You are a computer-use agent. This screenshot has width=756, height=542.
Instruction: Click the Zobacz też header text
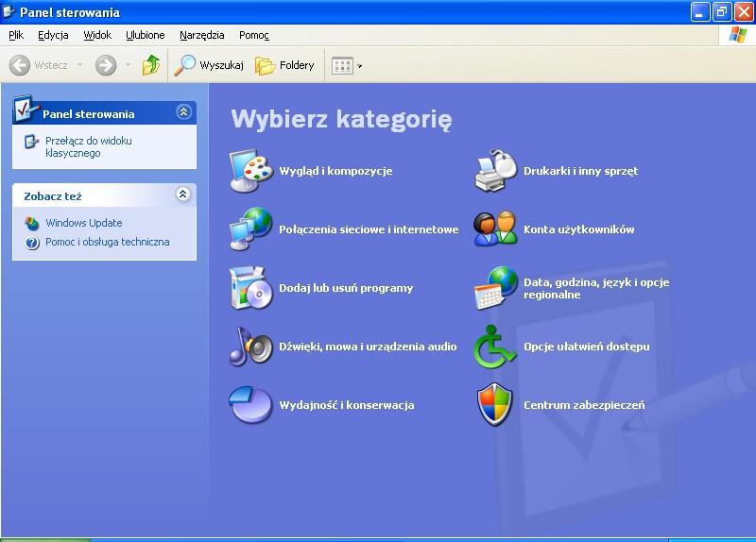click(53, 196)
